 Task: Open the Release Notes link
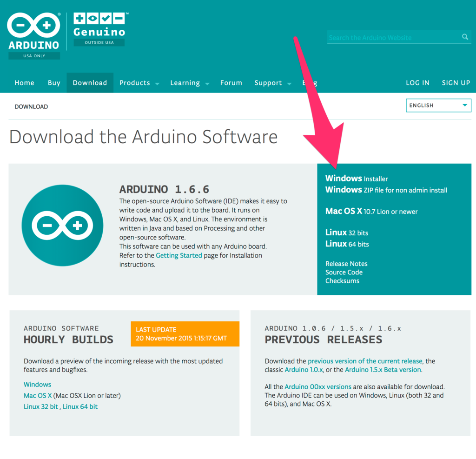346,264
